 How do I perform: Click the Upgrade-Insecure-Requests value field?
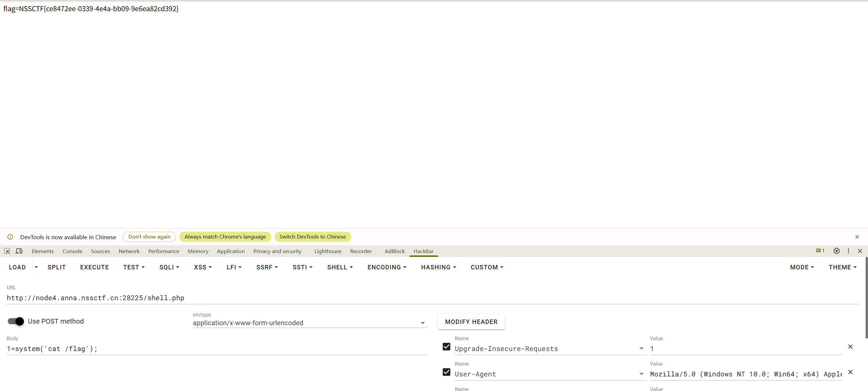tap(746, 349)
